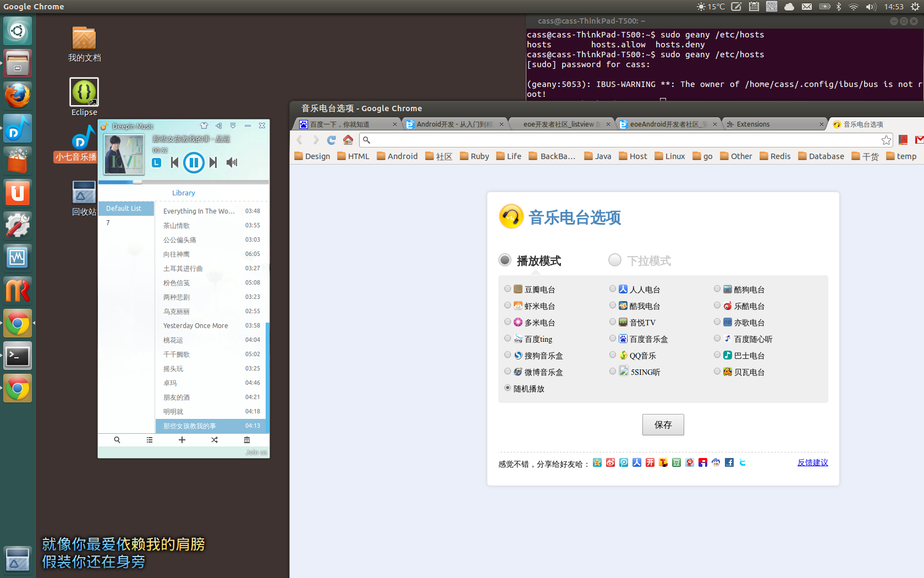The height and width of the screenshot is (578, 924).
Task: Choose 酷狗电台 radio option
Action: [717, 288]
